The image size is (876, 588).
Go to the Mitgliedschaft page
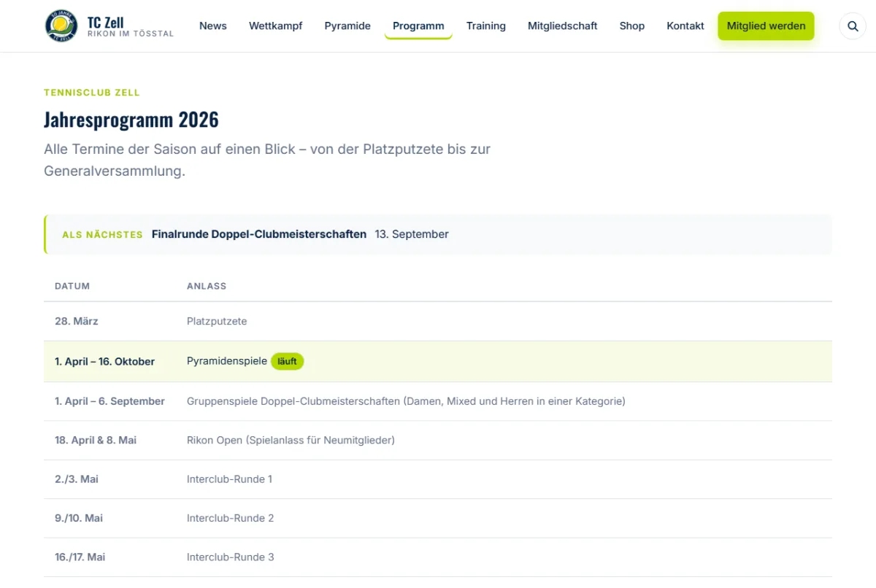[x=563, y=26]
